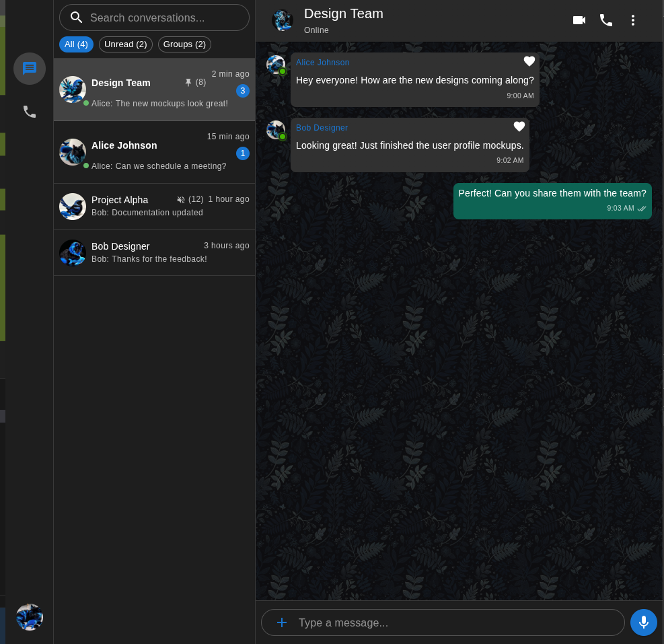664x644 pixels.
Task: Filter conversations by Unread (2)
Action: [126, 44]
